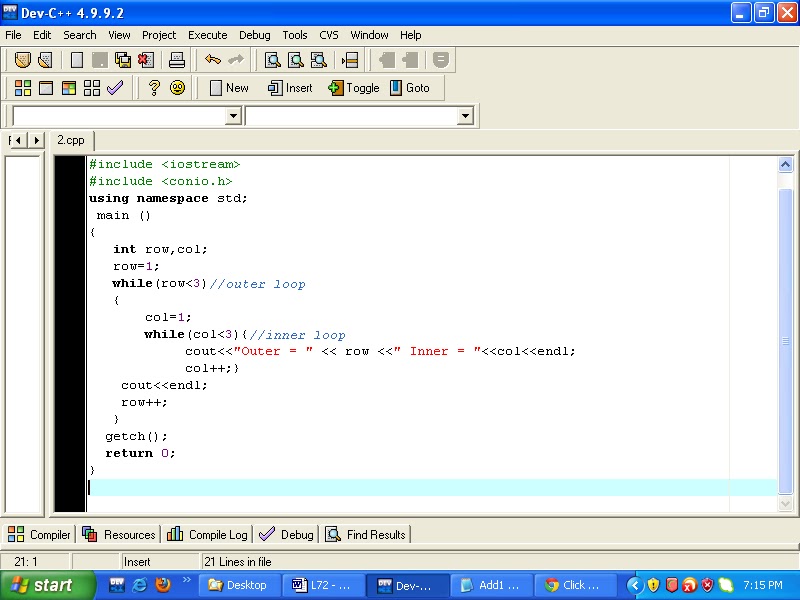Insert a code snippet using Insert
Screen dimensions: 800x600
(289, 88)
